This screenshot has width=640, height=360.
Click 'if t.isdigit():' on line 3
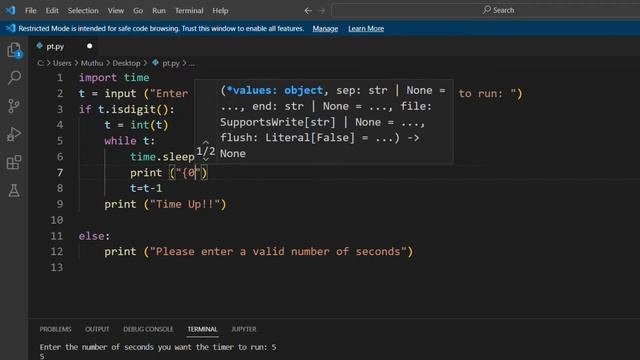point(127,109)
